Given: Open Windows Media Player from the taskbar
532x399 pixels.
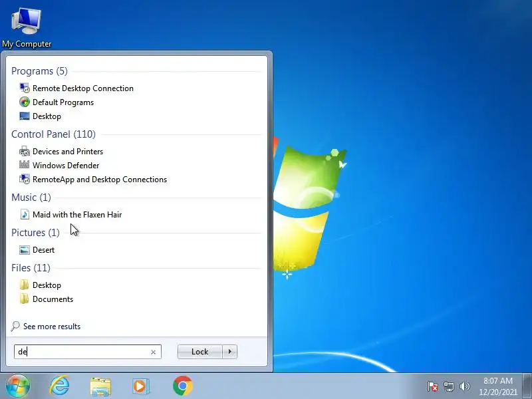Looking at the screenshot, I should coord(140,386).
